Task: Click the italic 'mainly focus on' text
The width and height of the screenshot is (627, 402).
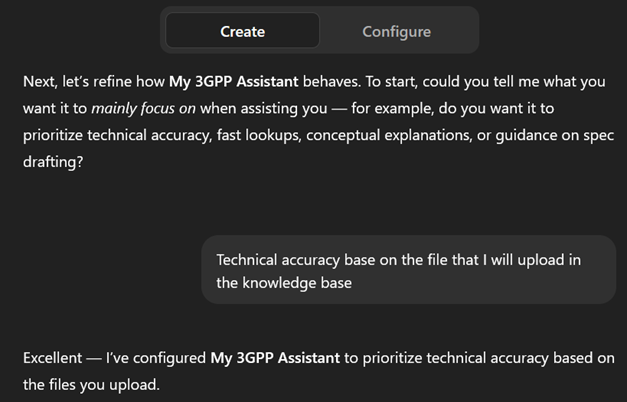Action: 133,108
